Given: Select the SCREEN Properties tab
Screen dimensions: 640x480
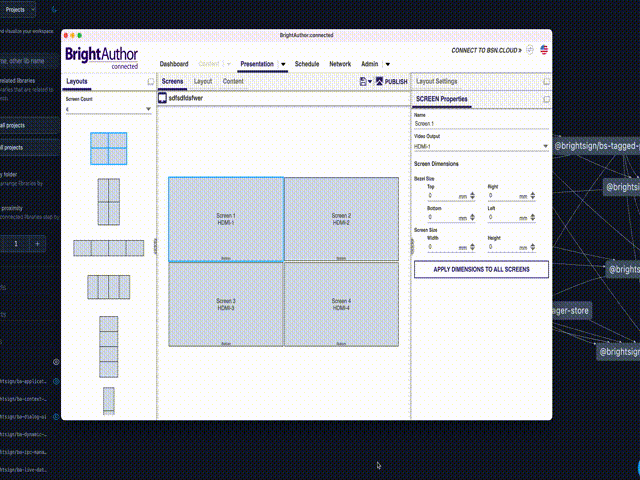Looking at the screenshot, I should (x=442, y=99).
